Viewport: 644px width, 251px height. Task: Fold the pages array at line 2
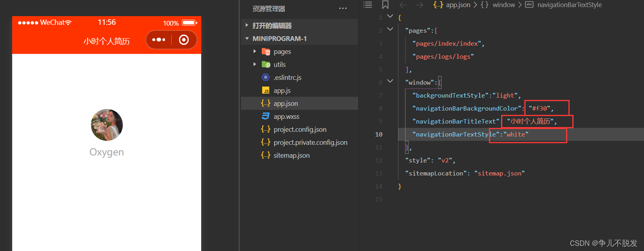(x=390, y=29)
